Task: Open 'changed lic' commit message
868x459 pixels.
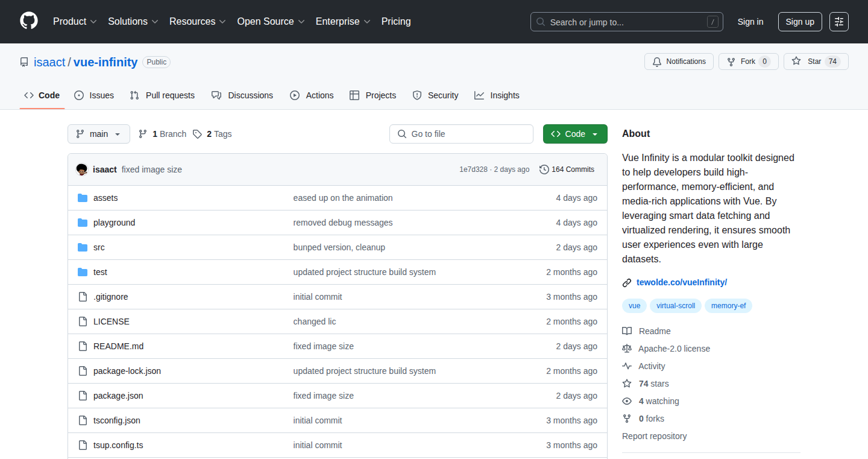Action: click(315, 321)
